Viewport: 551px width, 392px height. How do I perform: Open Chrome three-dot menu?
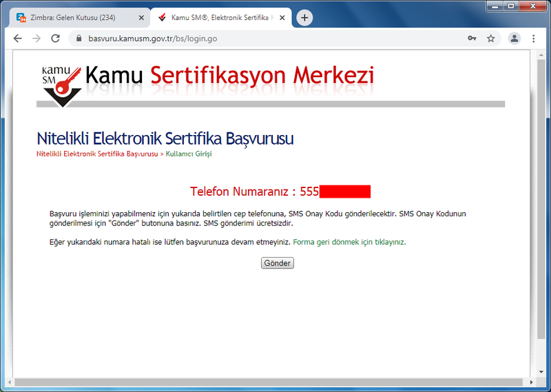click(534, 39)
